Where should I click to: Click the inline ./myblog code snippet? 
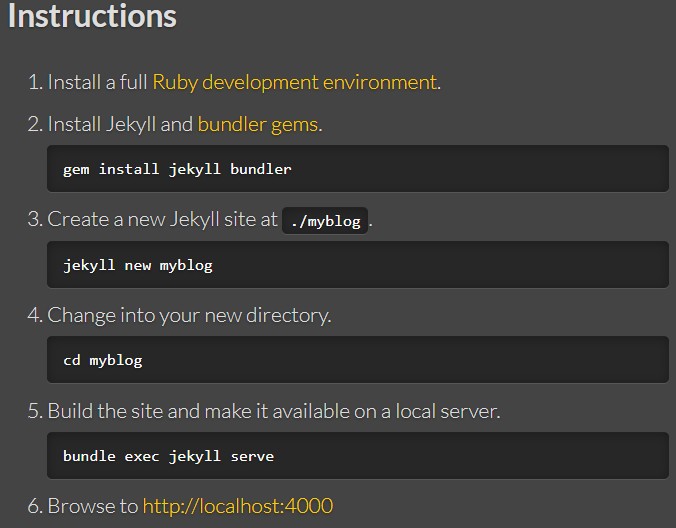pos(325,221)
